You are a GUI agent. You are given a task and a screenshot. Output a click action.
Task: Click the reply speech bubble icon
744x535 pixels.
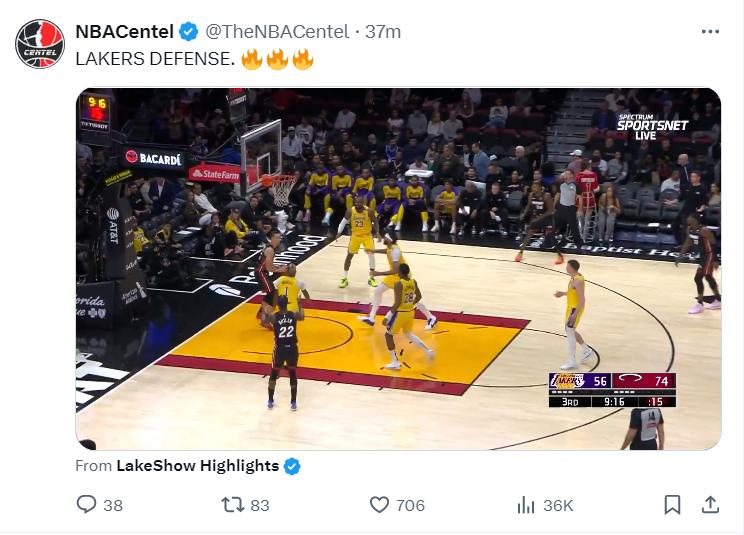coord(87,505)
